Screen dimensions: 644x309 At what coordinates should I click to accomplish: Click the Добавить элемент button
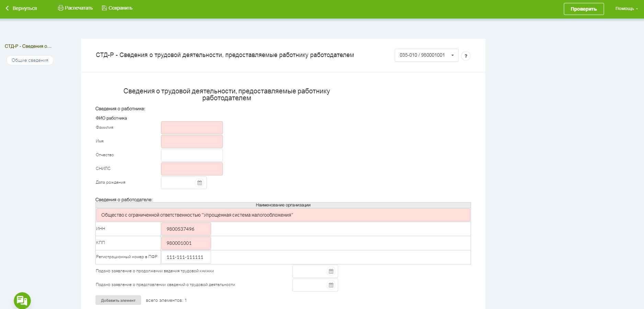pos(118,300)
